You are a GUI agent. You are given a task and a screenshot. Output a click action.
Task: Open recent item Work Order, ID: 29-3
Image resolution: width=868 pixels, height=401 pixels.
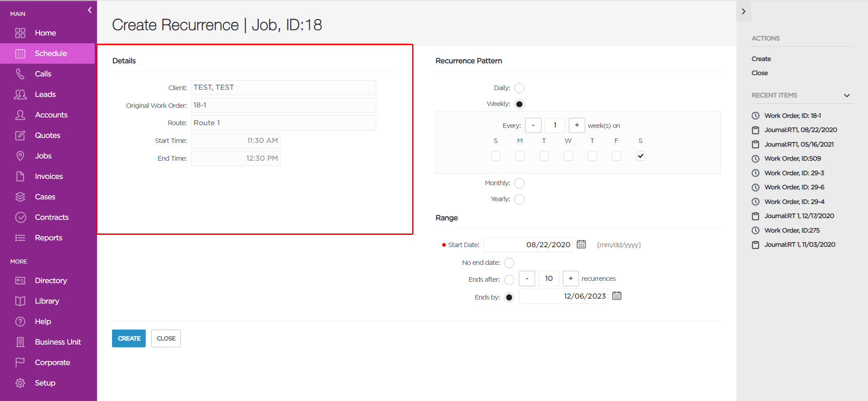pyautogui.click(x=794, y=173)
